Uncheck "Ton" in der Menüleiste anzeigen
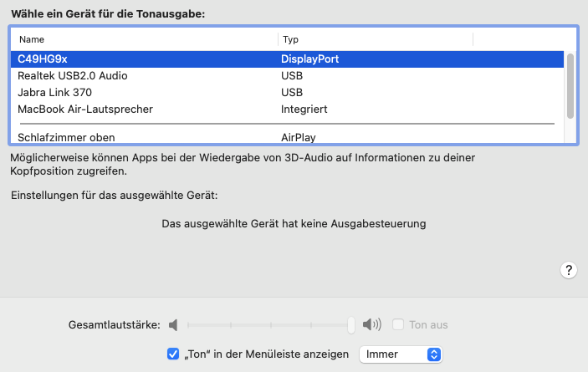 pos(174,354)
